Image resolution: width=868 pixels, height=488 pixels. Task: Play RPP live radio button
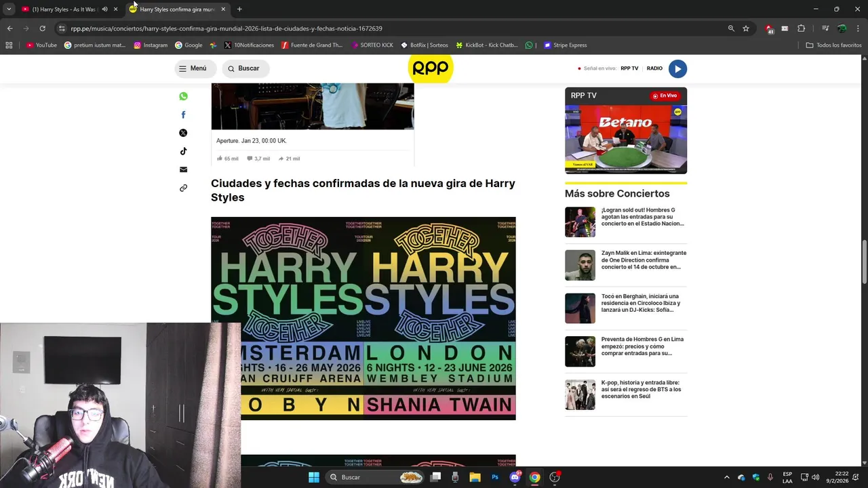677,68
